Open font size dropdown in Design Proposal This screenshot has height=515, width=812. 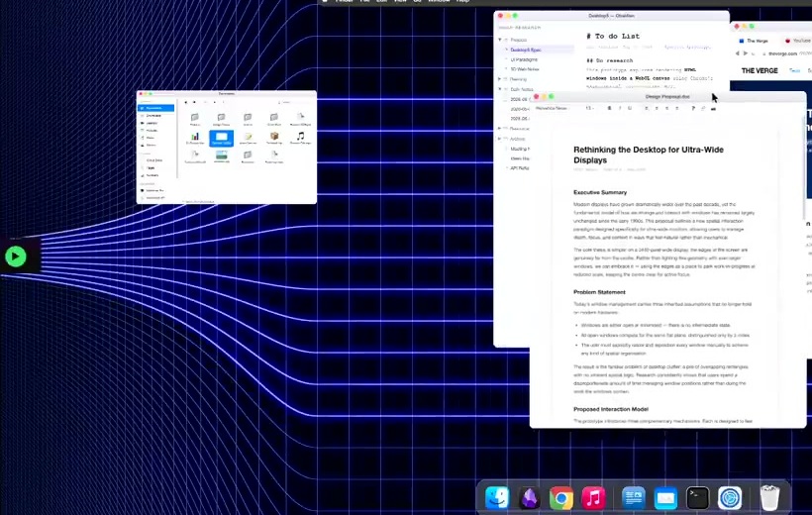click(589, 108)
